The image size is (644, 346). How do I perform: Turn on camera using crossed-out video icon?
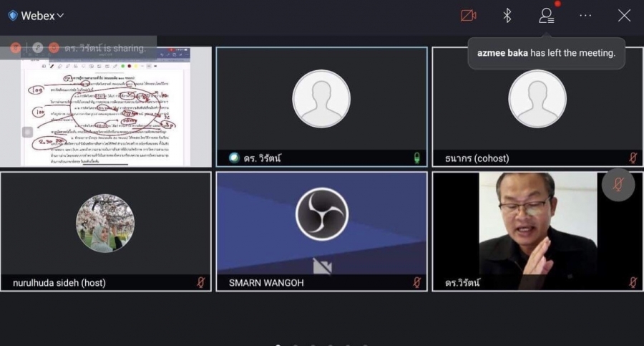pyautogui.click(x=469, y=16)
